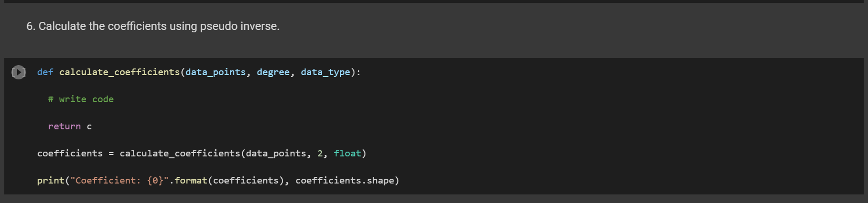Click the 'coefficients' variable being assigned
The height and width of the screenshot is (203, 868).
click(70, 154)
